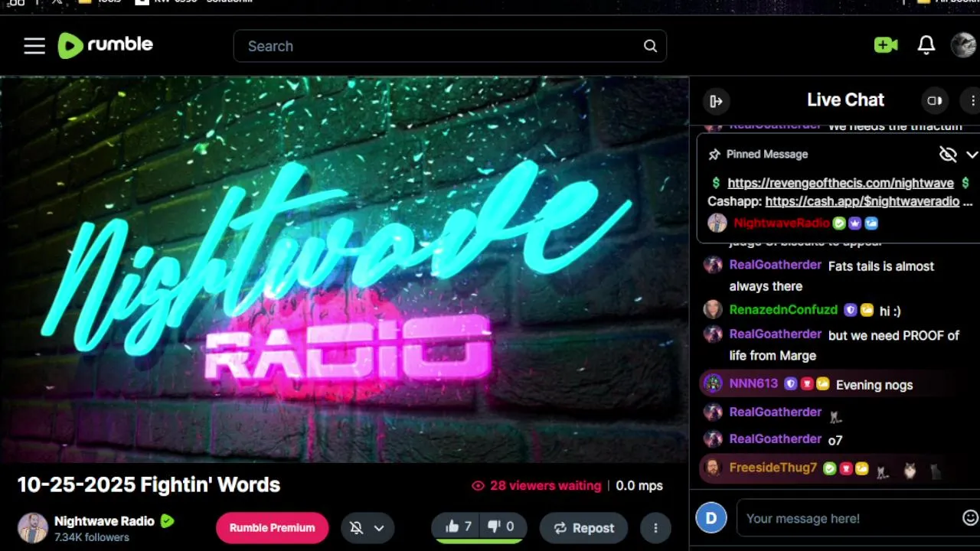This screenshot has height=551, width=980.
Task: Open the Nightwave Radio channel name link
Action: 104,521
